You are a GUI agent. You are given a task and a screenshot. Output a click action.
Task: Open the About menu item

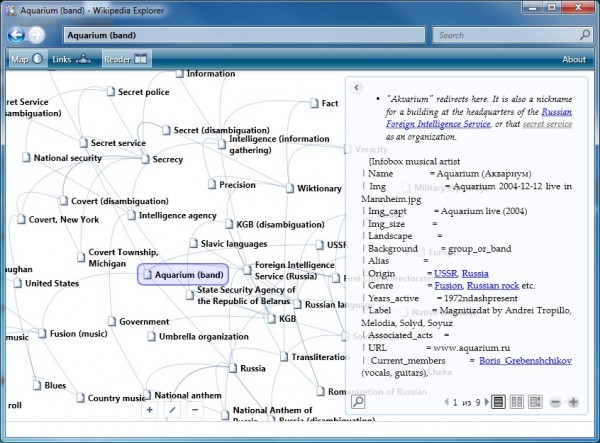click(574, 59)
